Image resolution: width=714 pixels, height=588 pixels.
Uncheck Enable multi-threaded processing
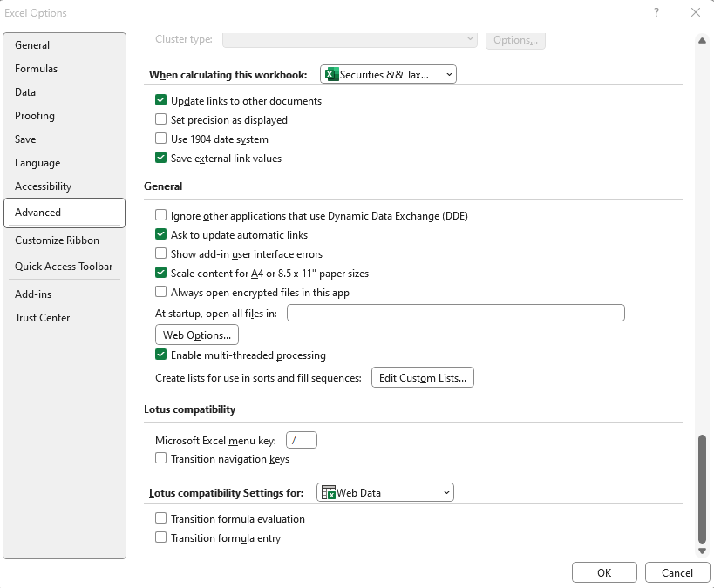pos(161,355)
